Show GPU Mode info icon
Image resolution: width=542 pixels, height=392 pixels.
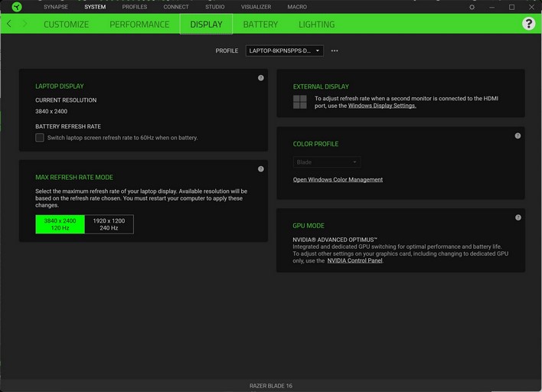coord(518,217)
